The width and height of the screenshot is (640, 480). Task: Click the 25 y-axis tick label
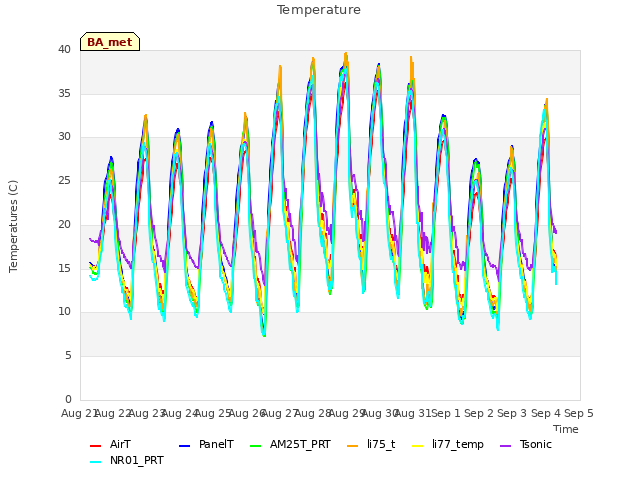[64, 180]
